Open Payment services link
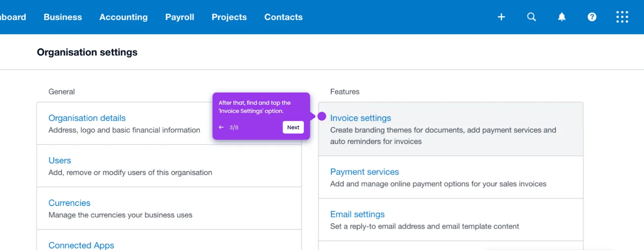The width and height of the screenshot is (644, 250). tap(365, 172)
